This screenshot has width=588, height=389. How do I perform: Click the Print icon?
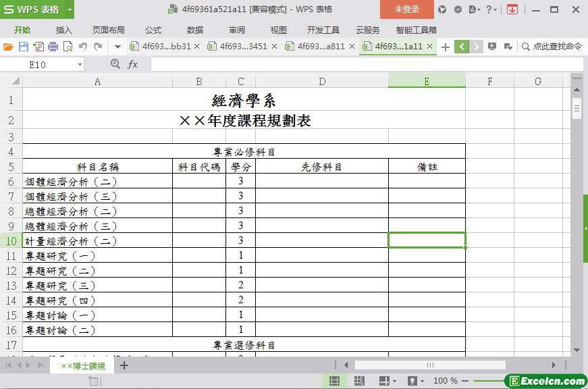(53, 47)
